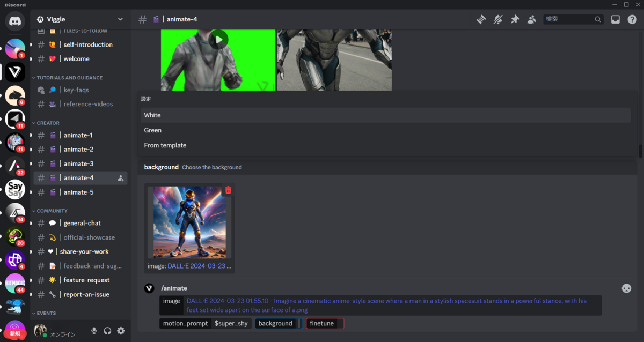
Task: Open the armored character video thumbnail
Action: pos(334,60)
